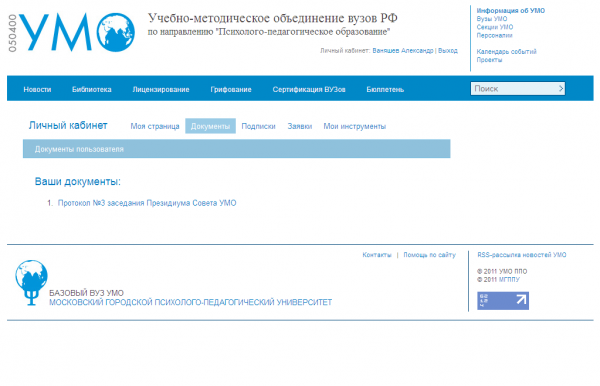This screenshot has width=600, height=386.
Task: Open the Мои инструменты tab
Action: (354, 126)
